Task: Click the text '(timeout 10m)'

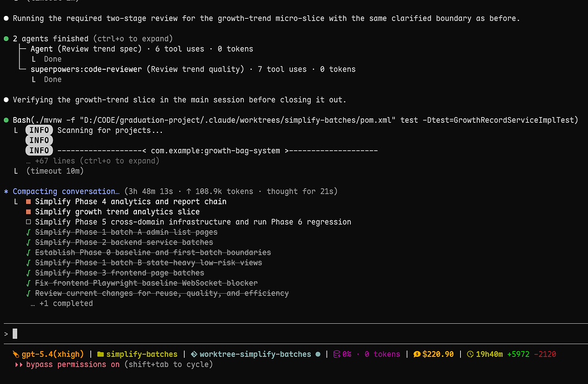Action: coord(55,171)
